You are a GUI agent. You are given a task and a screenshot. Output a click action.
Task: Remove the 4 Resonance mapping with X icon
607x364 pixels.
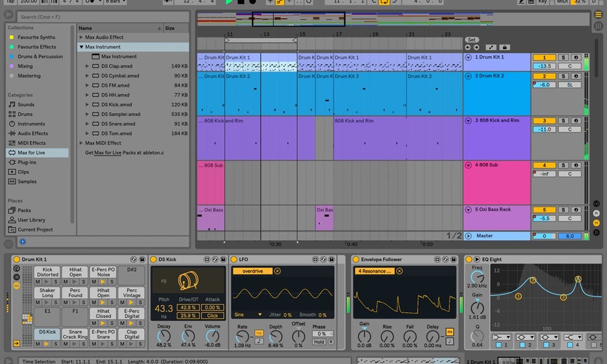coord(400,271)
